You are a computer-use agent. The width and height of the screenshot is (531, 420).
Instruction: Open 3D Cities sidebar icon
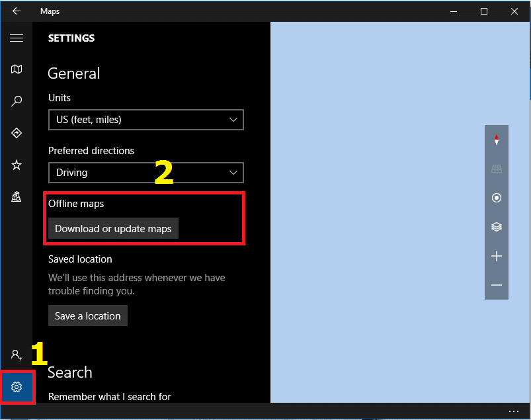click(17, 196)
